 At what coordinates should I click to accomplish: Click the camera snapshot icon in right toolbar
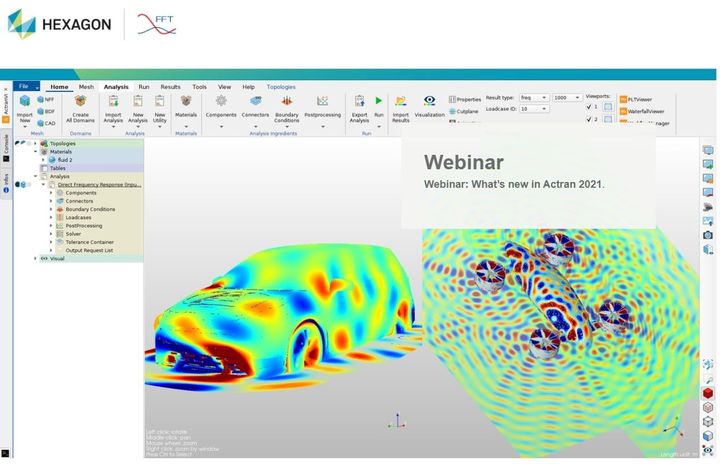(708, 234)
